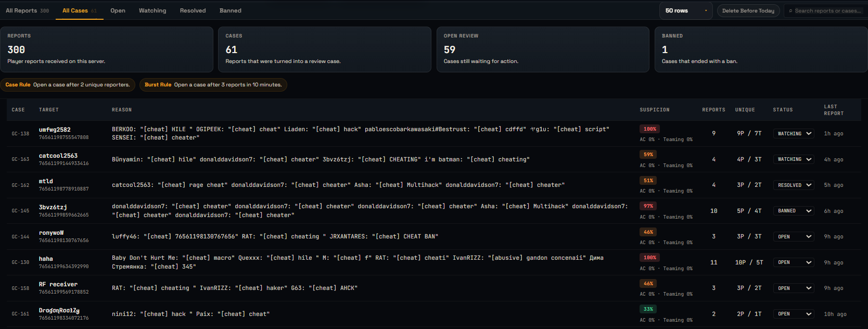Click the search magnifier icon
868x329 pixels.
790,11
